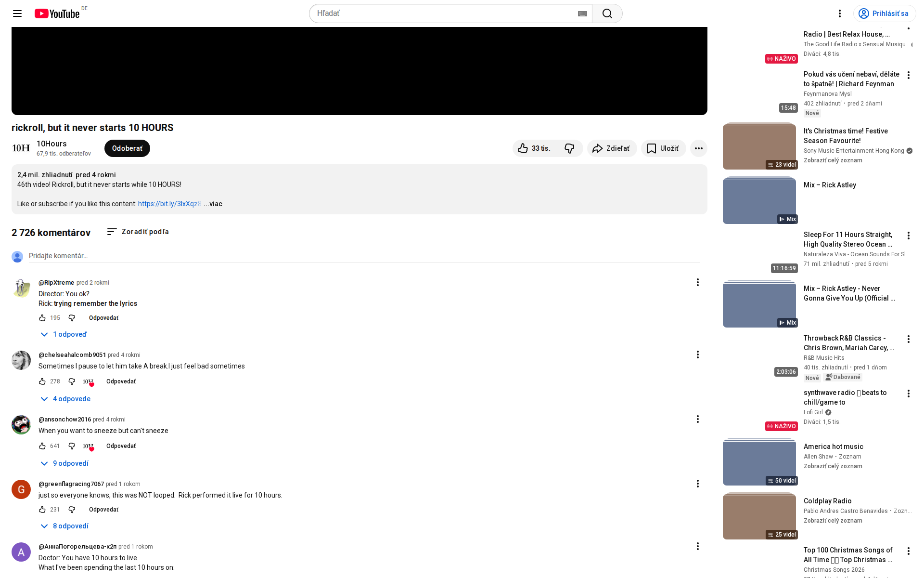Open the hamburger guide menu
The image size is (924, 578).
[17, 13]
